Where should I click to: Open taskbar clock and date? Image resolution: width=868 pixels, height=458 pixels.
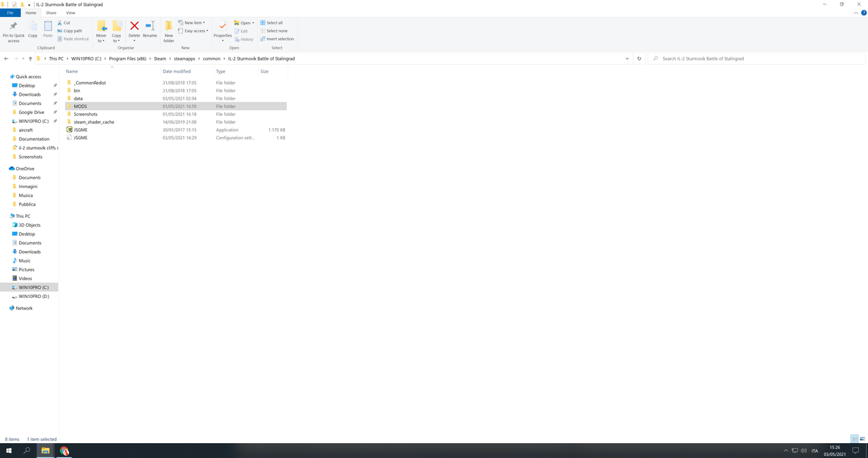(835, 451)
